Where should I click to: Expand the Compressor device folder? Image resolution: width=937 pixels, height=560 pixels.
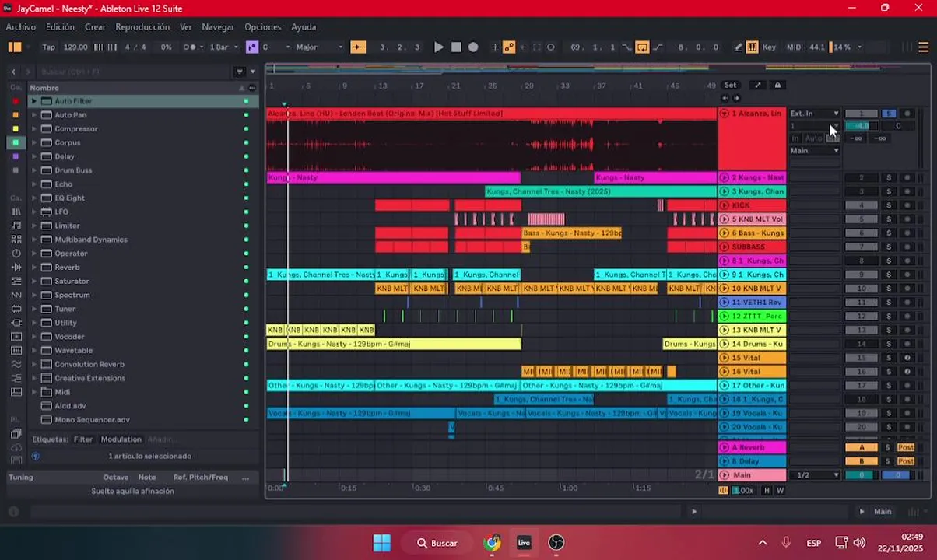point(33,129)
